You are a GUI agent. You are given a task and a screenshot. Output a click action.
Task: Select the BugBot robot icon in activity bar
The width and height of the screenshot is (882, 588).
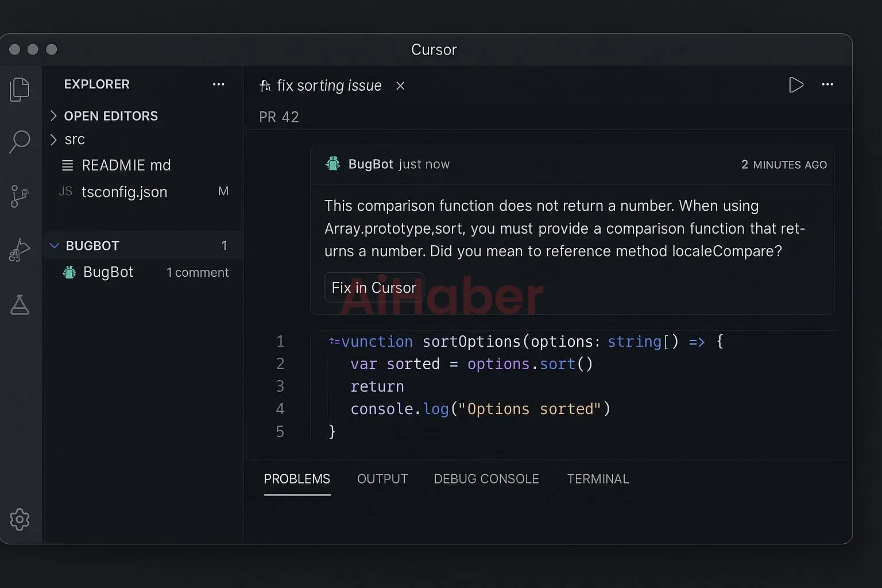point(20,249)
